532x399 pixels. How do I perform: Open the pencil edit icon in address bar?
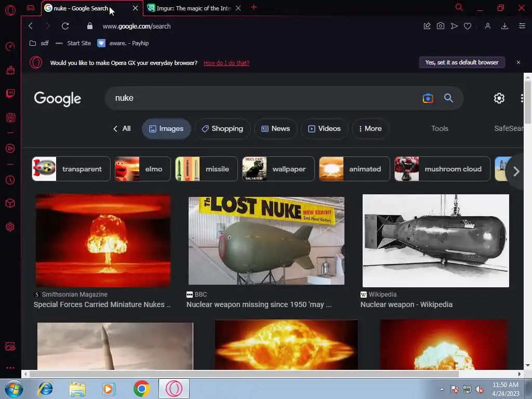pos(427,26)
